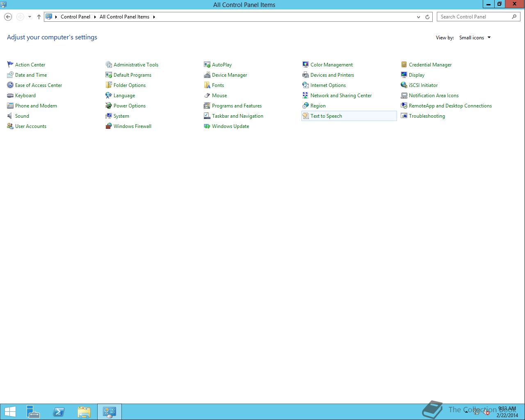Click the All Control Panel Items breadcrumb
This screenshot has width=525, height=420.
124,17
